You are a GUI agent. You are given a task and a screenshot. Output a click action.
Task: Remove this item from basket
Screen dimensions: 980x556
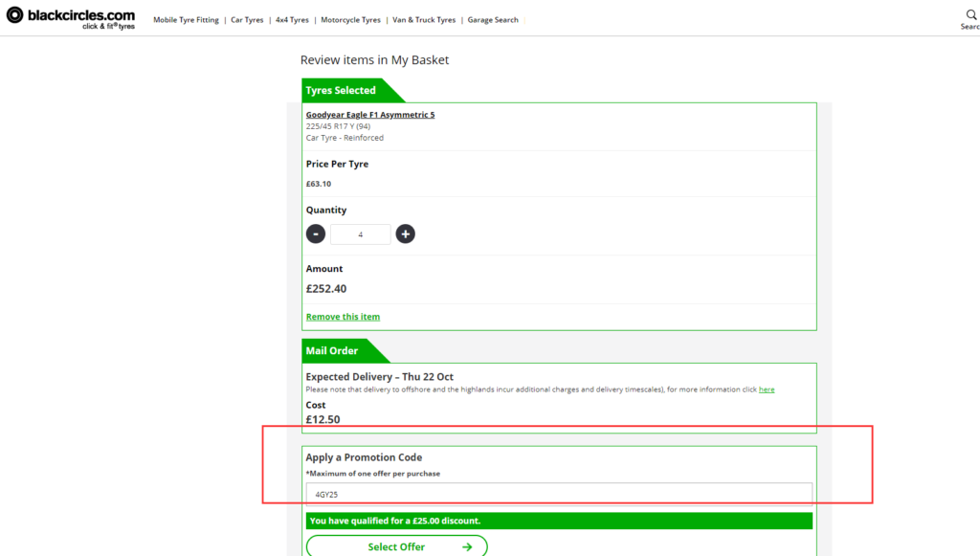[343, 317]
